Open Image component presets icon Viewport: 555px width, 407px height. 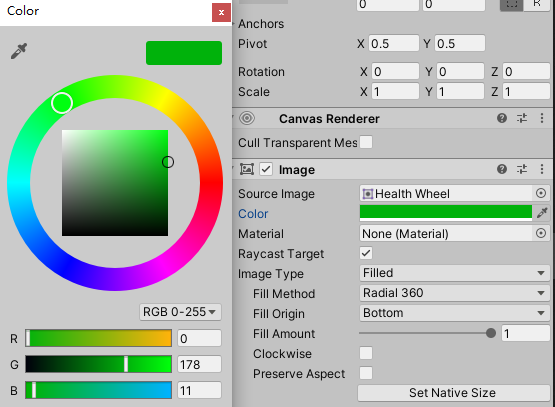pos(522,169)
